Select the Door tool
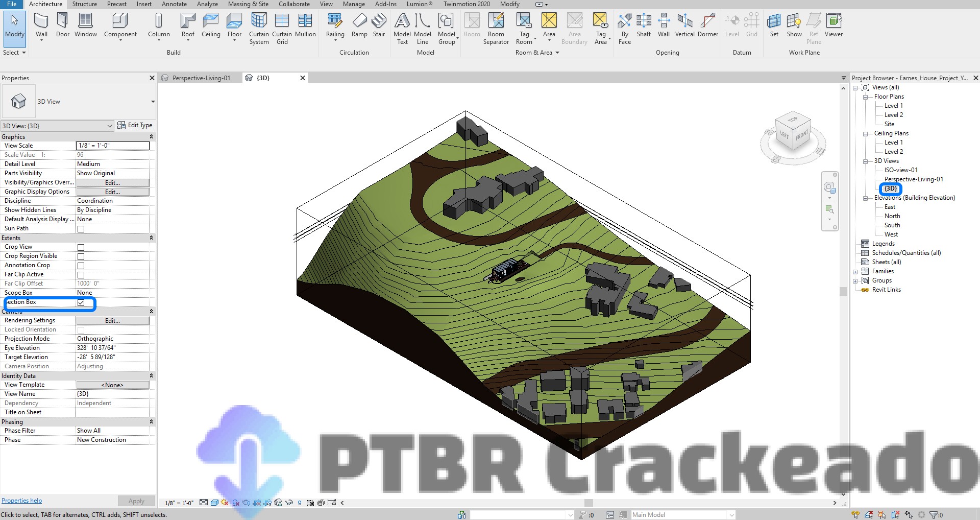The width and height of the screenshot is (980, 520). 62,26
